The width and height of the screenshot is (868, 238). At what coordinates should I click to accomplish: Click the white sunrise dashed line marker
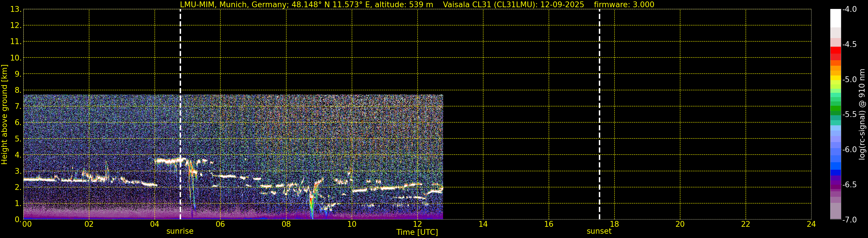click(180, 114)
